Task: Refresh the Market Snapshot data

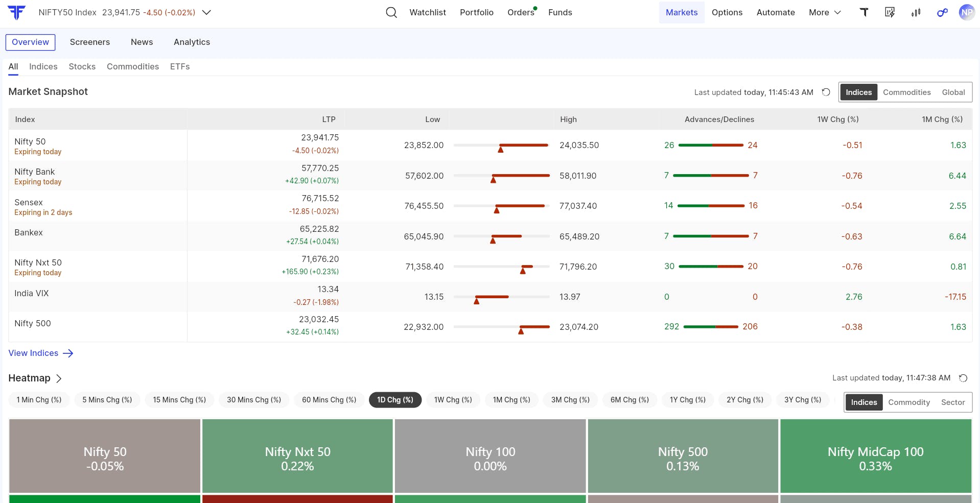Action: 826,92
